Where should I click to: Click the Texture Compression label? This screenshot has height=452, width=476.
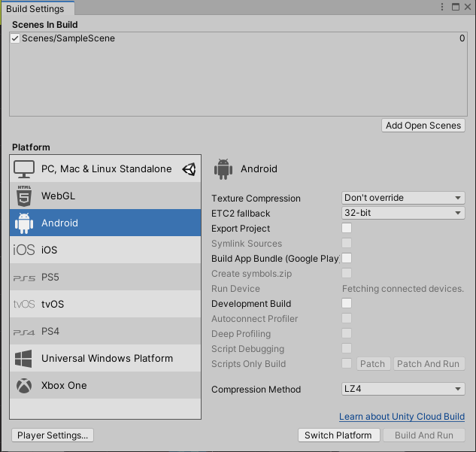pyautogui.click(x=256, y=199)
